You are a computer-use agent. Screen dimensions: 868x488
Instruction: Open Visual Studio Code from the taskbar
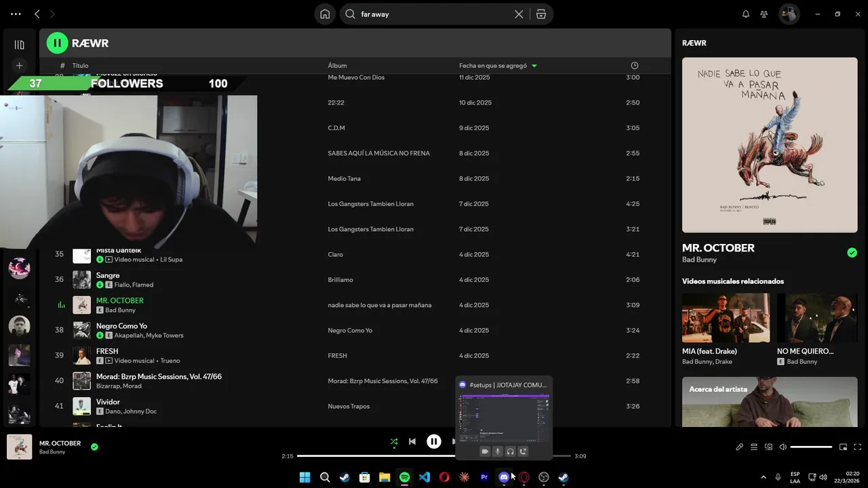(425, 477)
